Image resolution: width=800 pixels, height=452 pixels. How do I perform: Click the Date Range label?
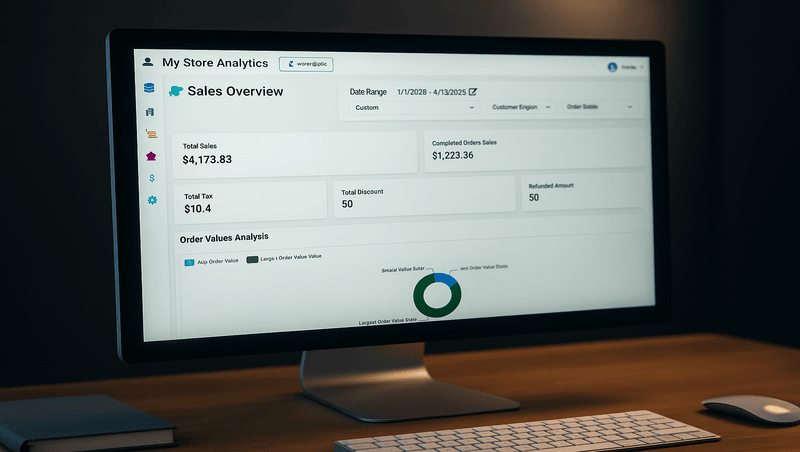pyautogui.click(x=368, y=92)
